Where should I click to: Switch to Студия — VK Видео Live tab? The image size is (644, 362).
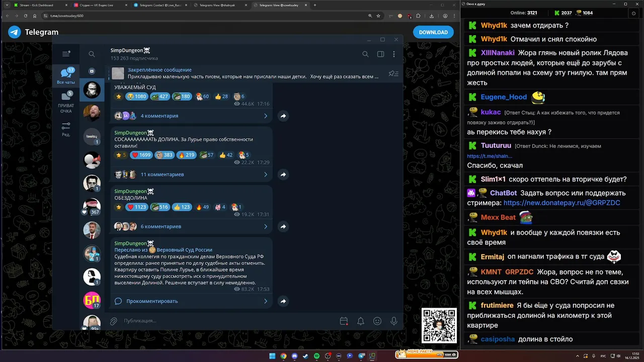coord(99,5)
